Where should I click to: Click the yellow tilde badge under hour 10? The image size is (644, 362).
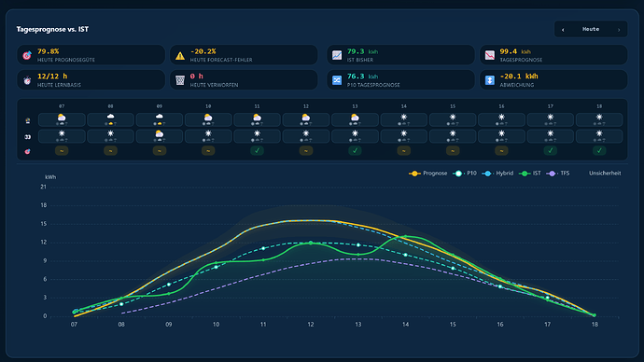tap(208, 150)
